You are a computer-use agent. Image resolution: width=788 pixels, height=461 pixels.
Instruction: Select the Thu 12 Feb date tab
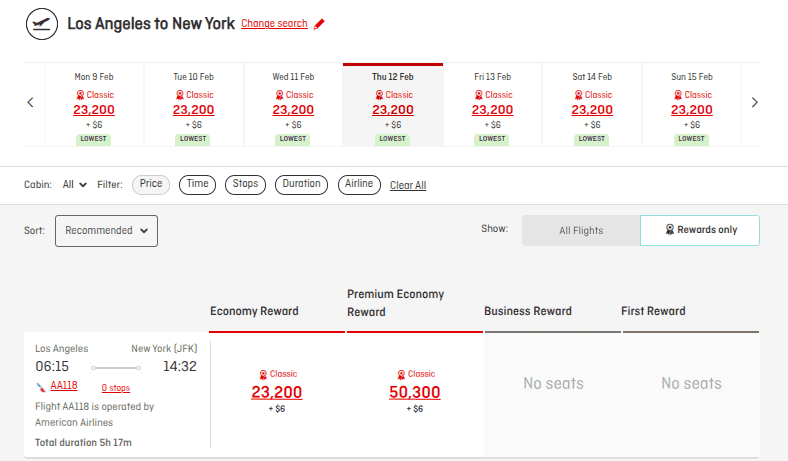pyautogui.click(x=392, y=105)
